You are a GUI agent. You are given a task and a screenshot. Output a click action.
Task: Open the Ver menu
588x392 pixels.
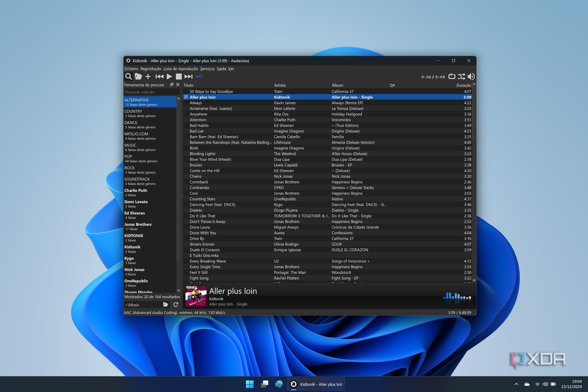(231, 69)
